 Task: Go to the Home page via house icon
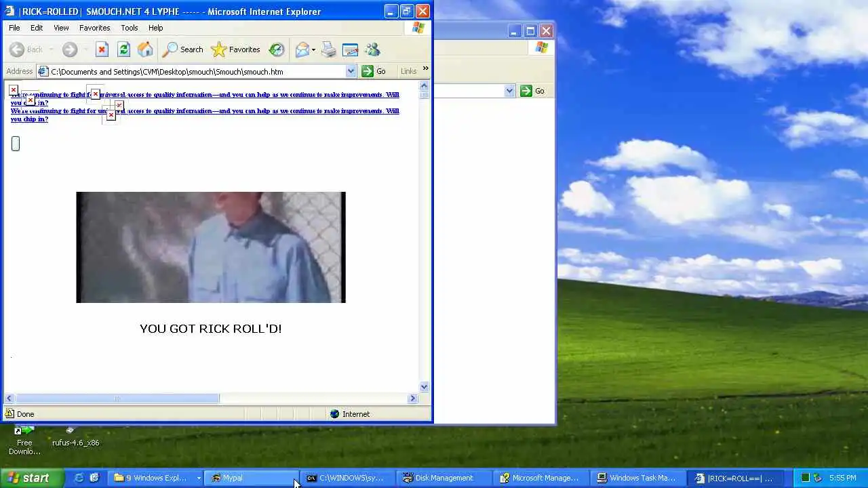pos(145,49)
